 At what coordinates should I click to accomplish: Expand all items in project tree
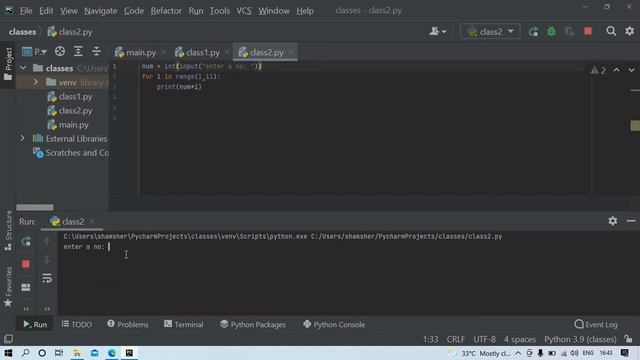tap(78, 51)
